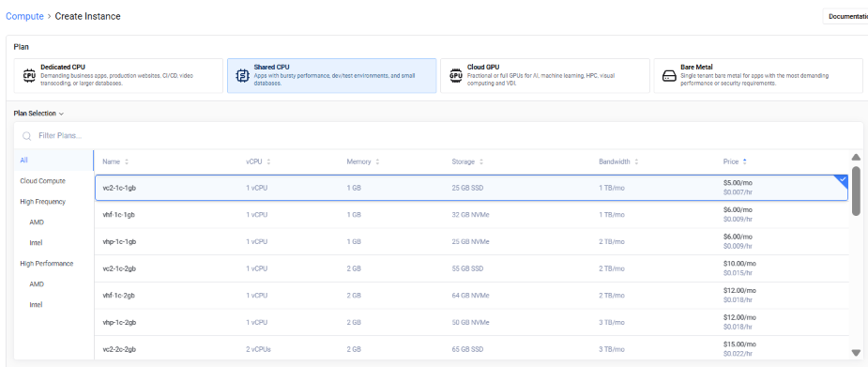The image size is (868, 367).
Task: Select the Bare Metal plan card
Action: pos(758,76)
